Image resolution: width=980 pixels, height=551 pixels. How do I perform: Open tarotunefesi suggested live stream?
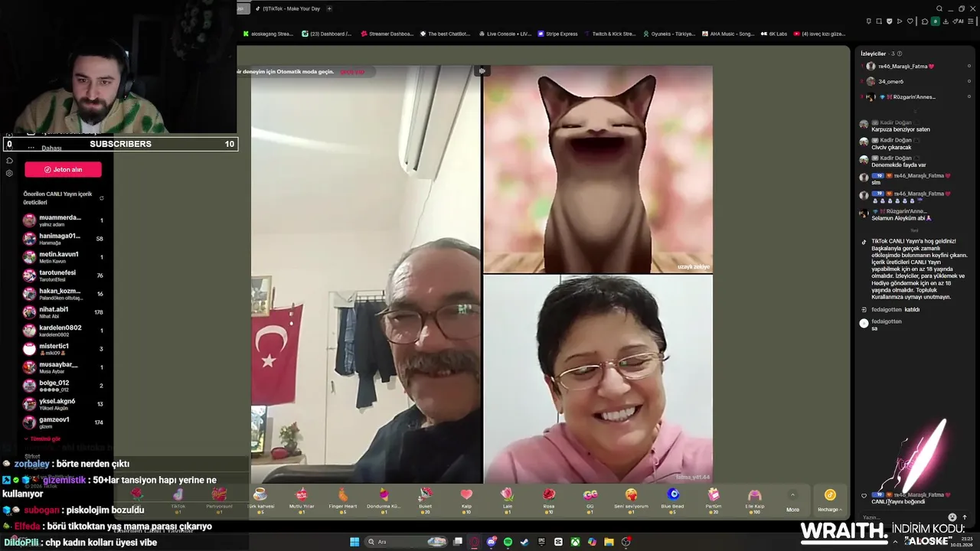63,275
